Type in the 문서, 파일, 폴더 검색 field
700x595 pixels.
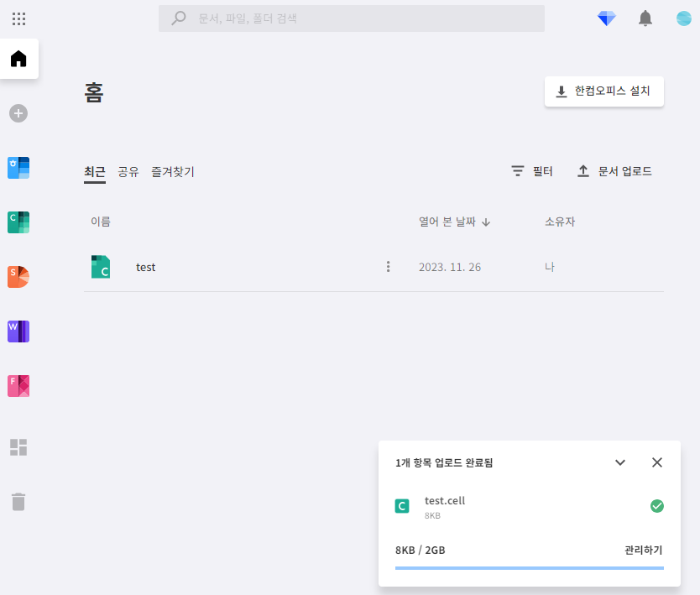click(352, 18)
